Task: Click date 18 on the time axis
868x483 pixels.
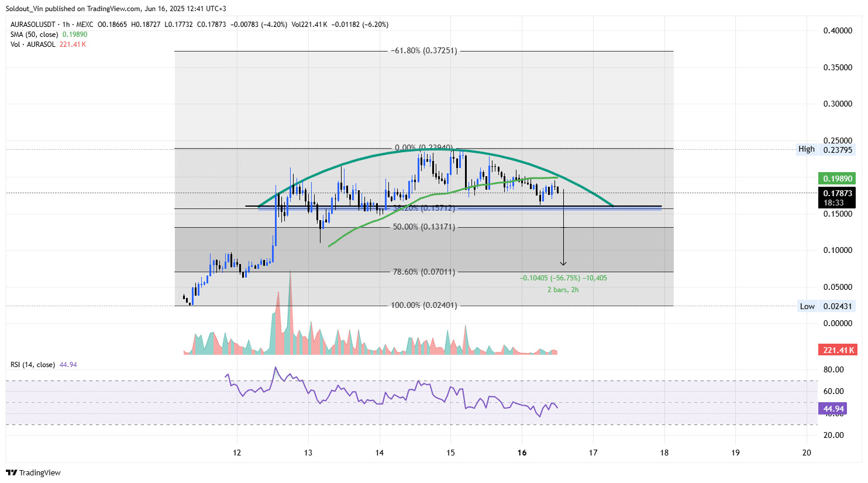Action: [x=664, y=453]
